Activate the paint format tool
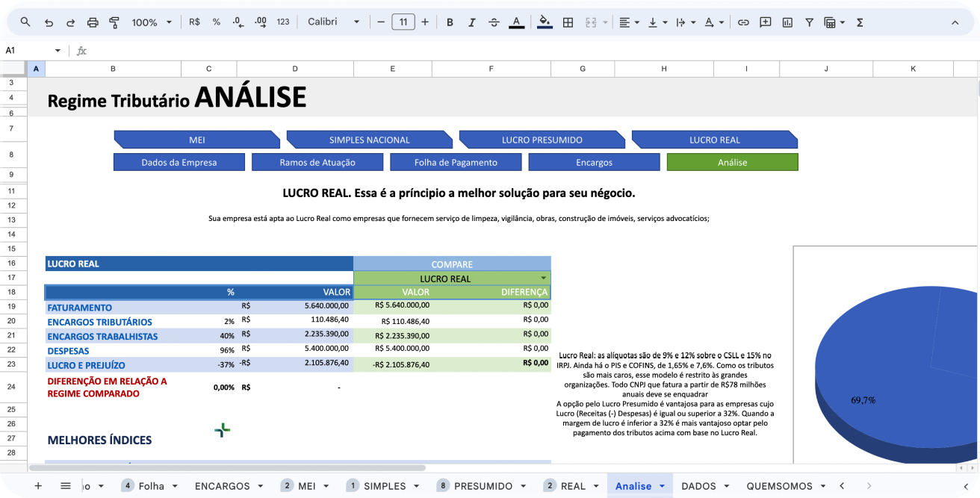The height and width of the screenshot is (498, 980). coord(114,22)
